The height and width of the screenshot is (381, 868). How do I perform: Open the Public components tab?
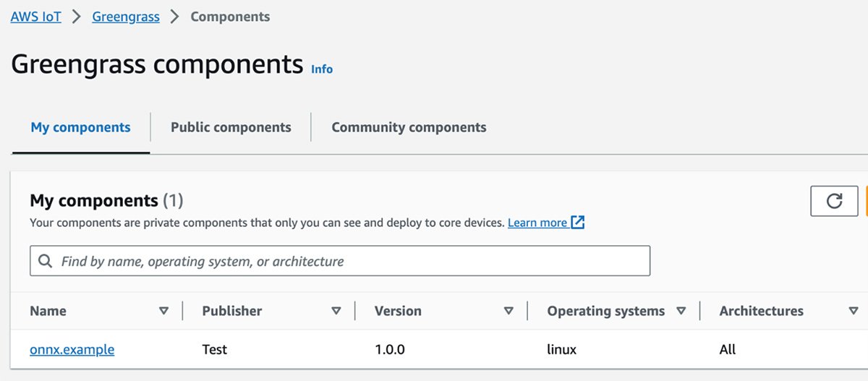pos(231,128)
